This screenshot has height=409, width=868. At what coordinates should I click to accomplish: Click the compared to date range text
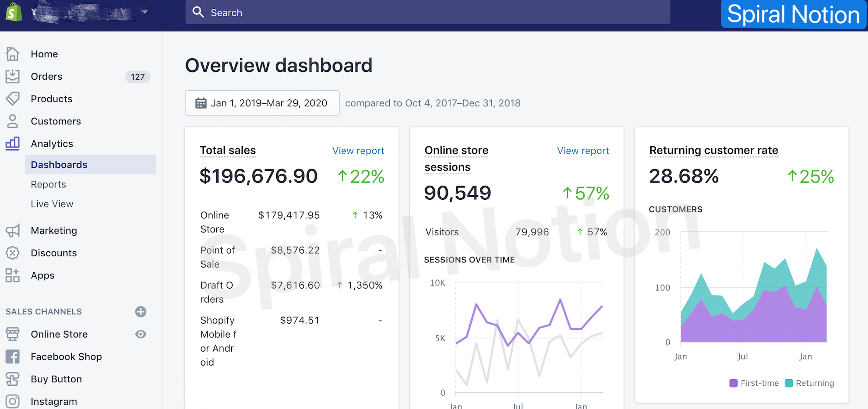(433, 103)
